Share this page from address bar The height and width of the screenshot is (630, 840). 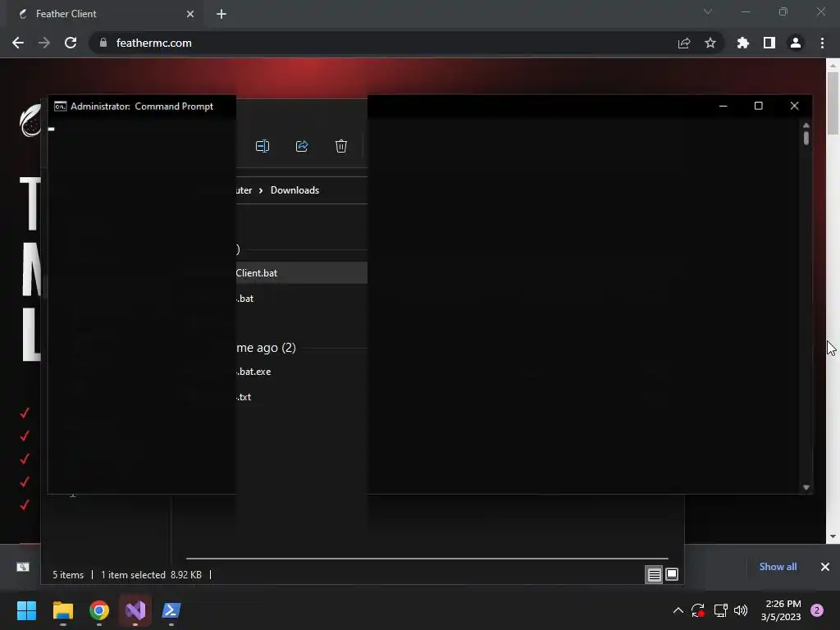683,43
